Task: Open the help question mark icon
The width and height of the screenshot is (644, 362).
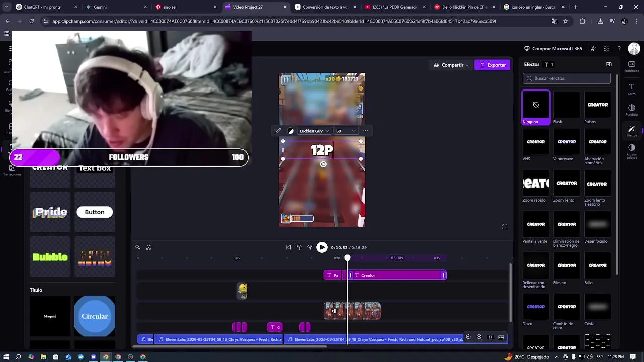Action: (x=619, y=49)
